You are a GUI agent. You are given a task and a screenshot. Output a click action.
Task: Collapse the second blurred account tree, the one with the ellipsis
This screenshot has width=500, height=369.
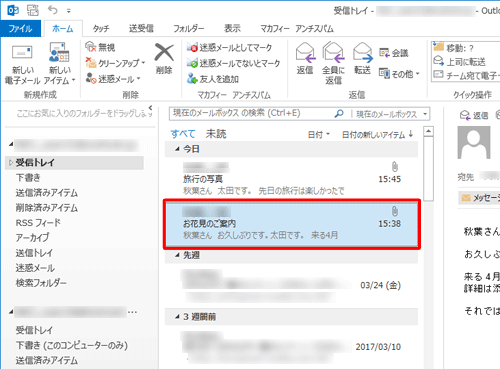pos(11,312)
